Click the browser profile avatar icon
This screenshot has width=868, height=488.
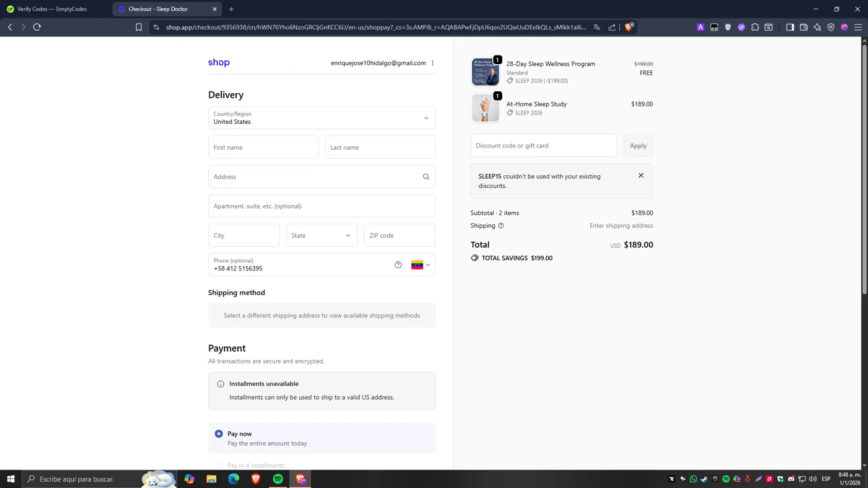(x=844, y=27)
